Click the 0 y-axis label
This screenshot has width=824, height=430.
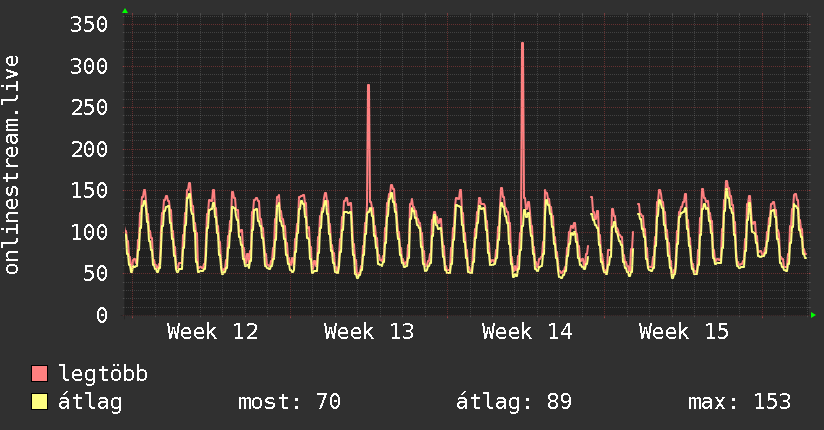coord(102,315)
